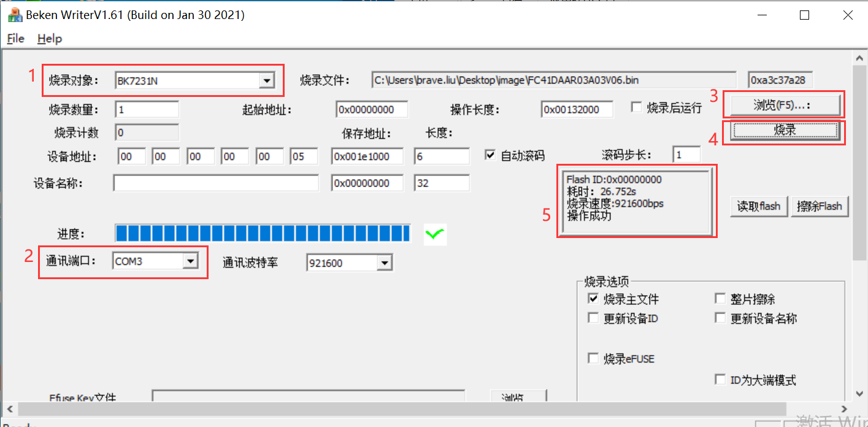This screenshot has height=427, width=868.
Task: Click the 读取flash read button
Action: [x=758, y=206]
